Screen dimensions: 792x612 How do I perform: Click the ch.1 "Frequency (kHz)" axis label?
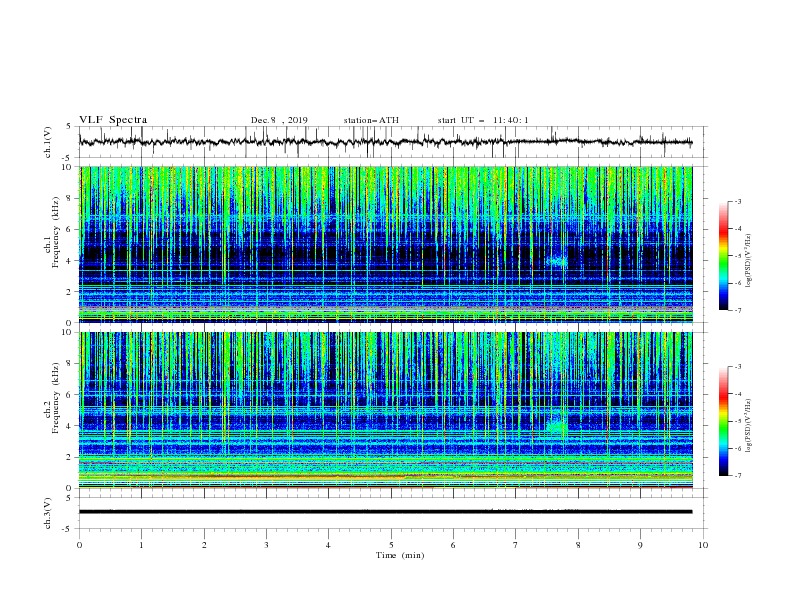55,232
